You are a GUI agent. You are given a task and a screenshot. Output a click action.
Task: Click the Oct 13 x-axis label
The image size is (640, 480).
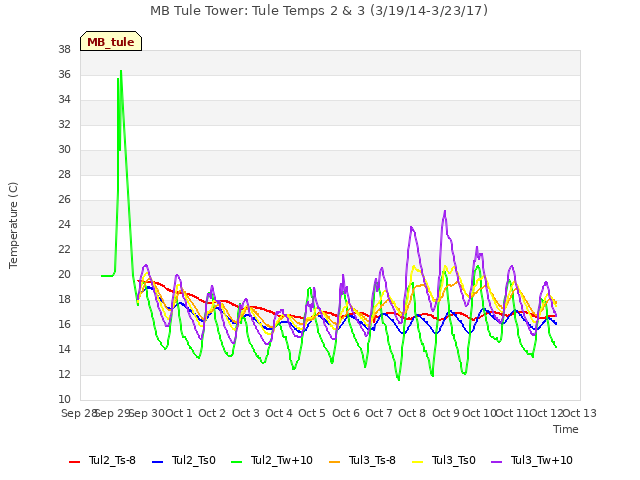pyautogui.click(x=580, y=413)
